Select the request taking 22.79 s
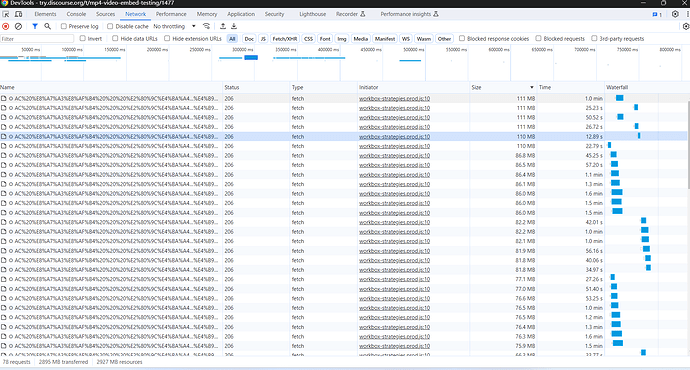Screen dimensions: 690x370 pos(343,146)
